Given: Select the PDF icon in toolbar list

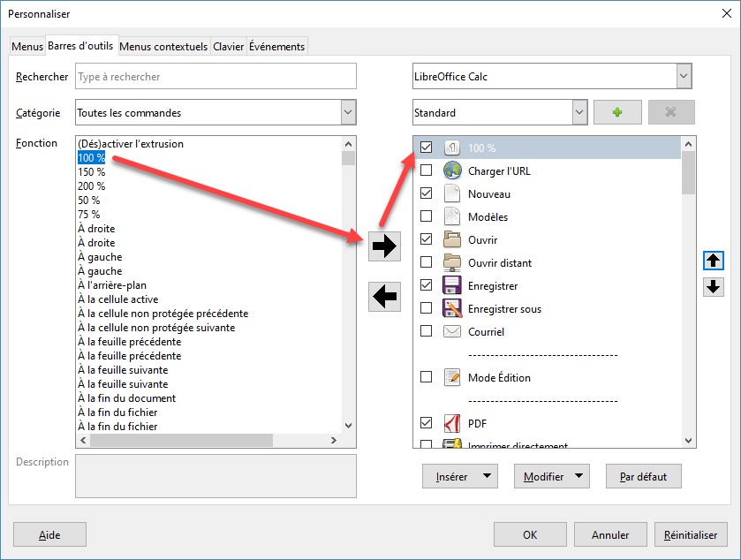Looking at the screenshot, I should (x=452, y=423).
